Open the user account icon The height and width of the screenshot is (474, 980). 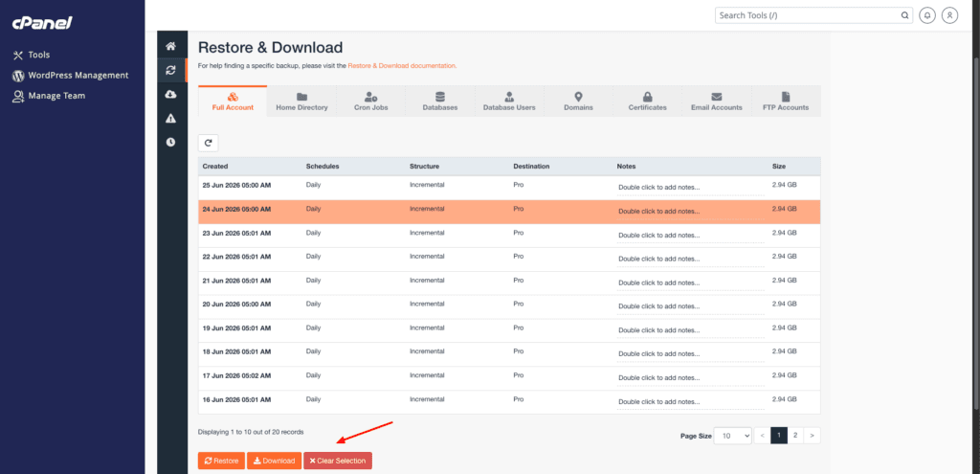coord(949,15)
